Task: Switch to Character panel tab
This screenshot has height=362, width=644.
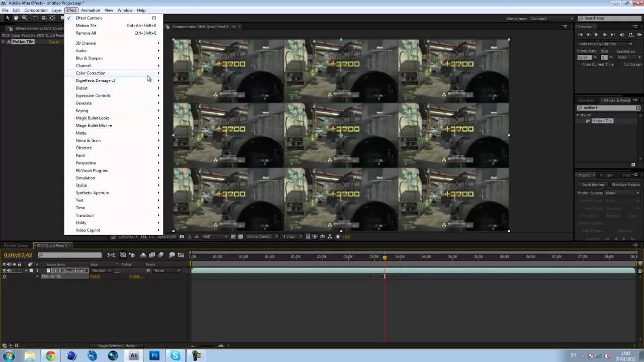Action: (x=586, y=101)
